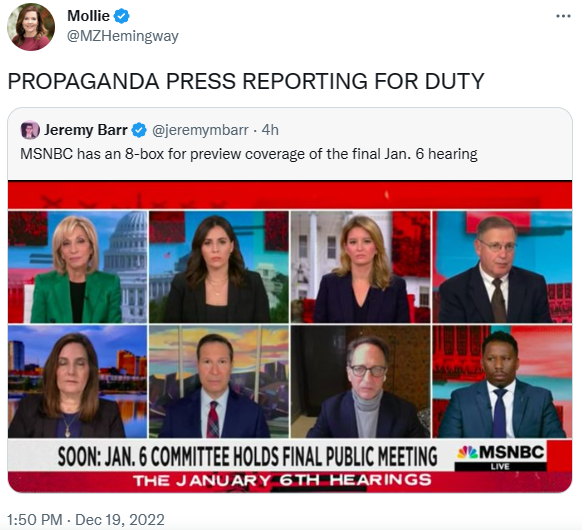The width and height of the screenshot is (582, 530).
Task: Click the panel with the gray turtleneck
Action: (x=360, y=382)
